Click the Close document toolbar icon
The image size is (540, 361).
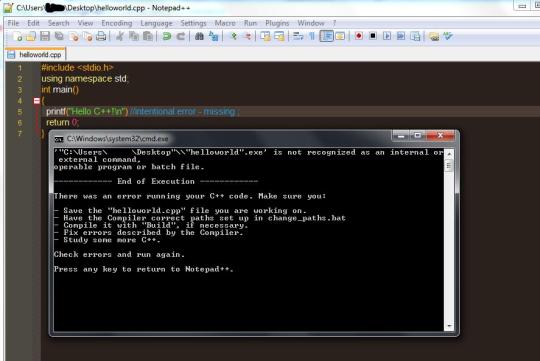coord(74,36)
